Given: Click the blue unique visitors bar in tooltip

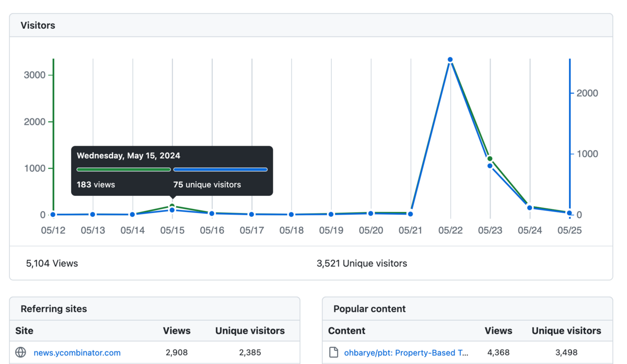Looking at the screenshot, I should (x=220, y=170).
